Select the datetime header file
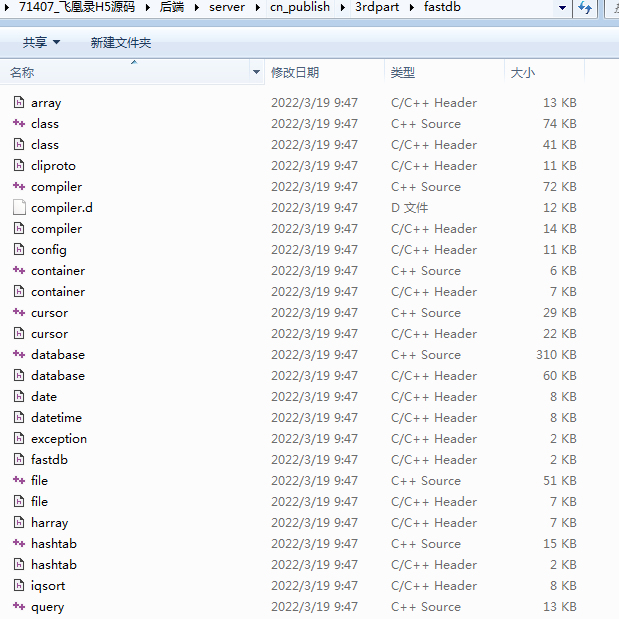Screen dimensions: 619x619 [56, 418]
